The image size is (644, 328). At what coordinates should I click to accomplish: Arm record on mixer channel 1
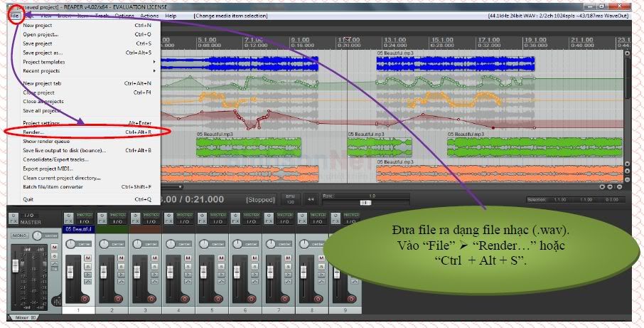tap(85, 299)
